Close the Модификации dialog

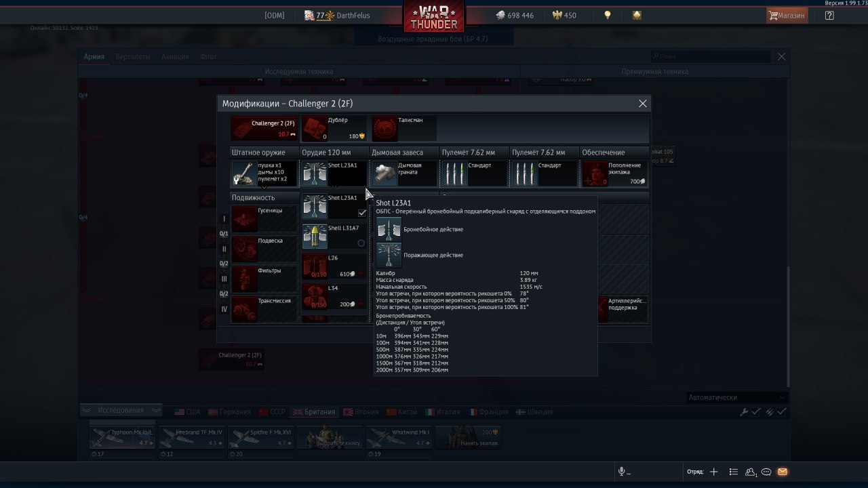(643, 104)
